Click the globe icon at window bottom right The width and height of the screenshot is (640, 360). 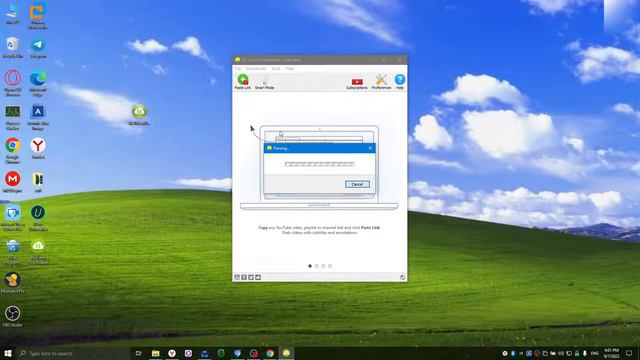tap(402, 277)
